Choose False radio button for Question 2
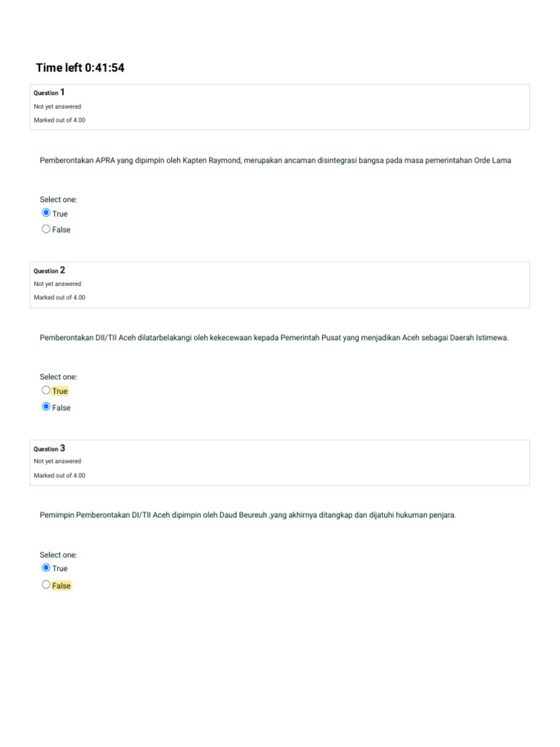Viewport: 560px width, 747px height. (x=47, y=407)
